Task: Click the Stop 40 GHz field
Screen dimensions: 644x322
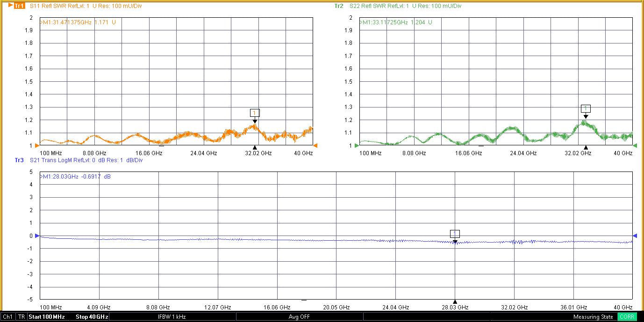Action: click(x=92, y=317)
